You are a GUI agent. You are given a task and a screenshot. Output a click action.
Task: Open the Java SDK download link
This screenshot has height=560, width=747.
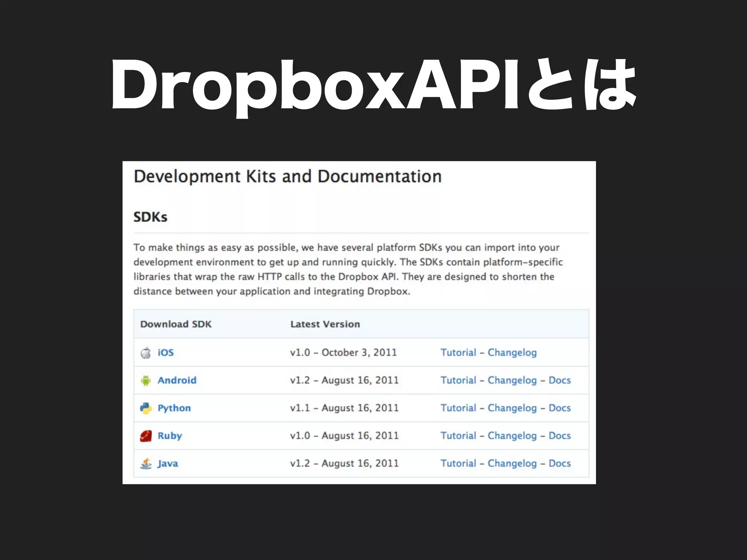[168, 464]
